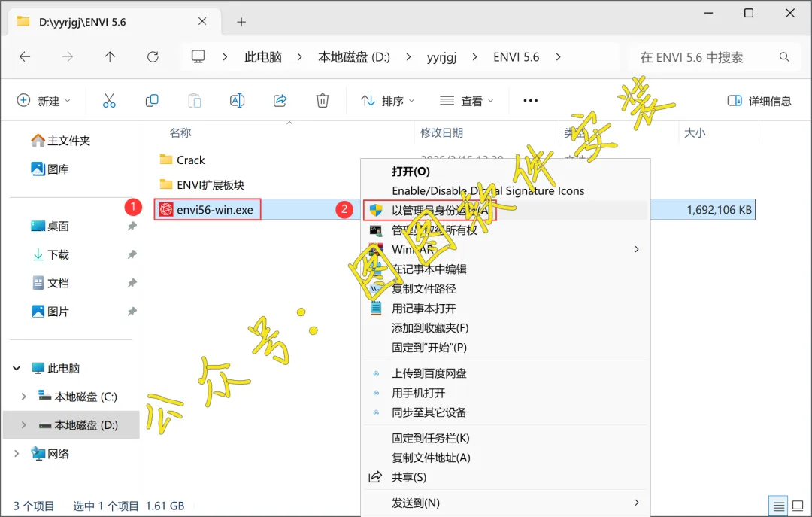
Task: Click 本地磁盘 (D:) breadcrumb
Action: click(x=354, y=57)
